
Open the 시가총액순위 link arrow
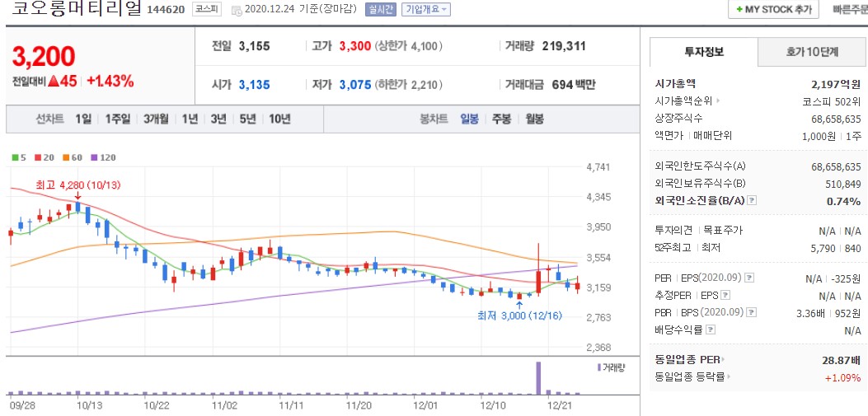719,100
